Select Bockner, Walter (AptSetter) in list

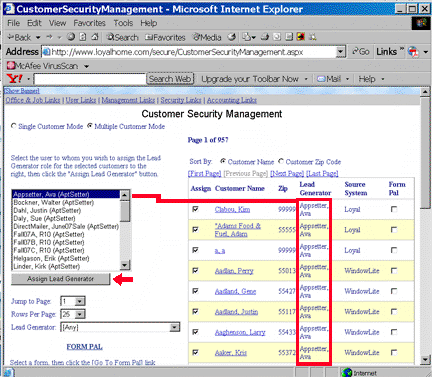[x=66, y=202]
